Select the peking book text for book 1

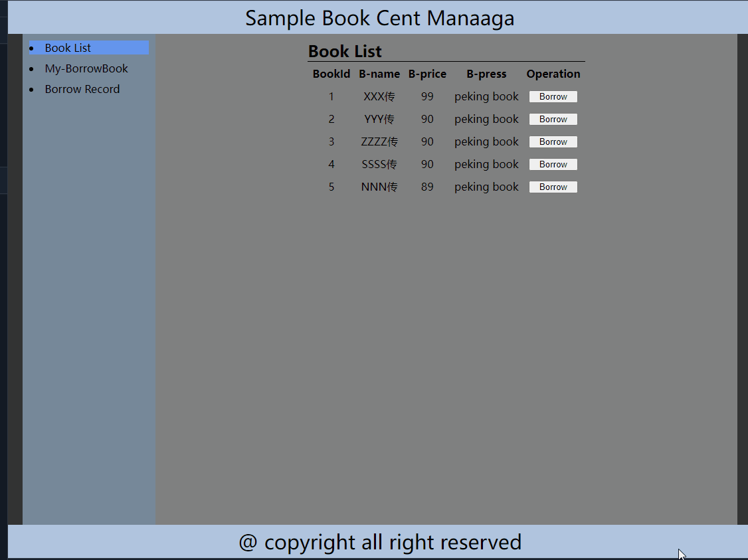tap(486, 96)
